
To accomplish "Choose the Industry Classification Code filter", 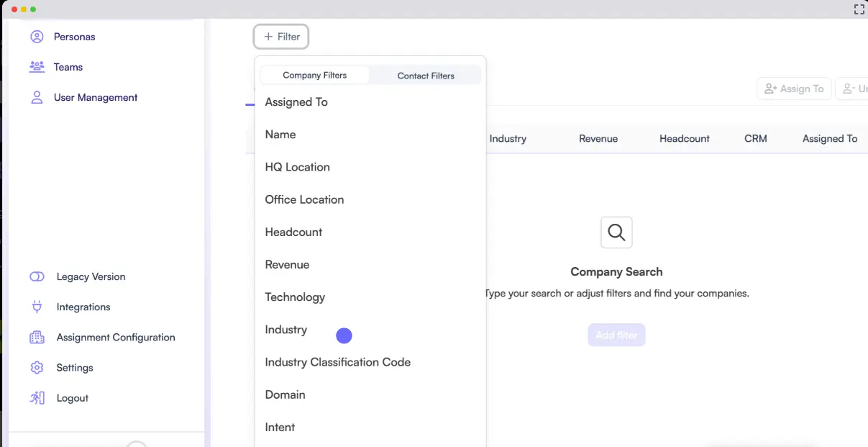I will point(337,361).
